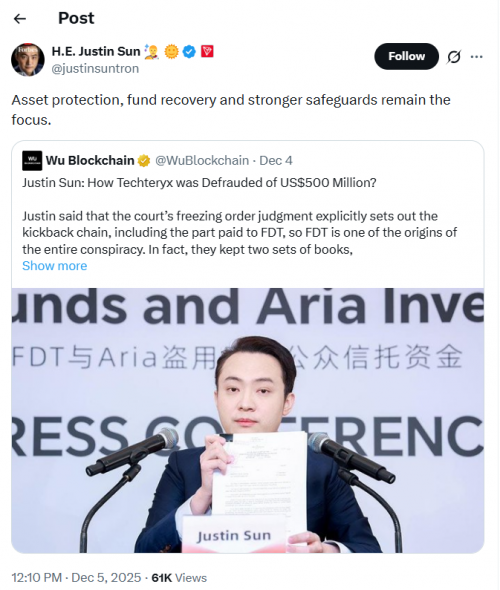Open the H.E. Justin Sun display name
Viewport: 500px width, 590px height.
[x=96, y=51]
